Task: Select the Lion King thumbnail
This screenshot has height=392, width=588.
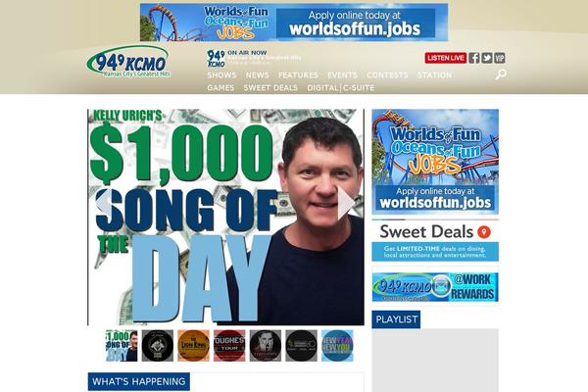Action: (x=193, y=346)
